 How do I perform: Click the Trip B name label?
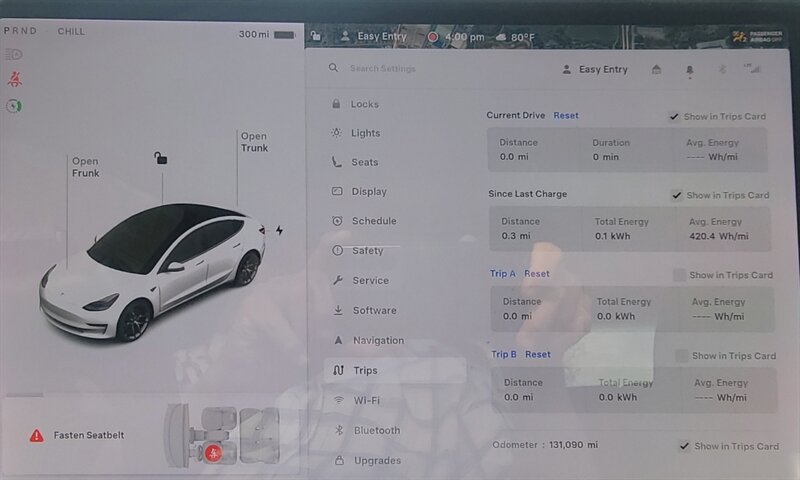pyautogui.click(x=504, y=354)
